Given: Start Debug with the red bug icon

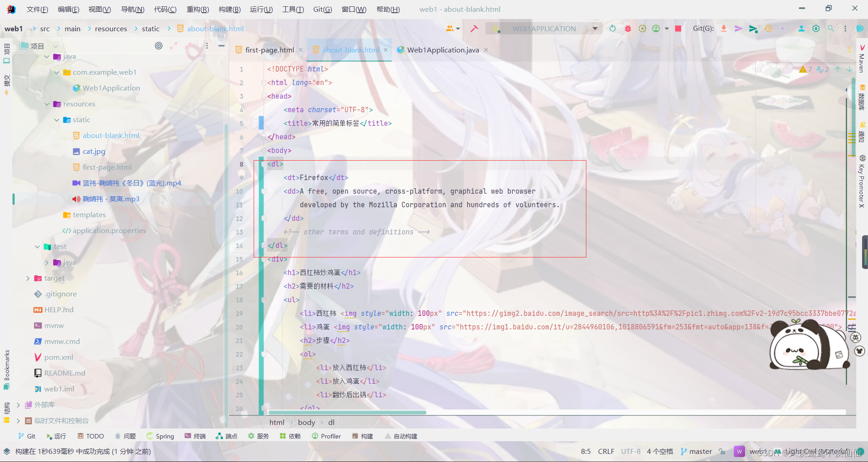Looking at the screenshot, I should 627,29.
